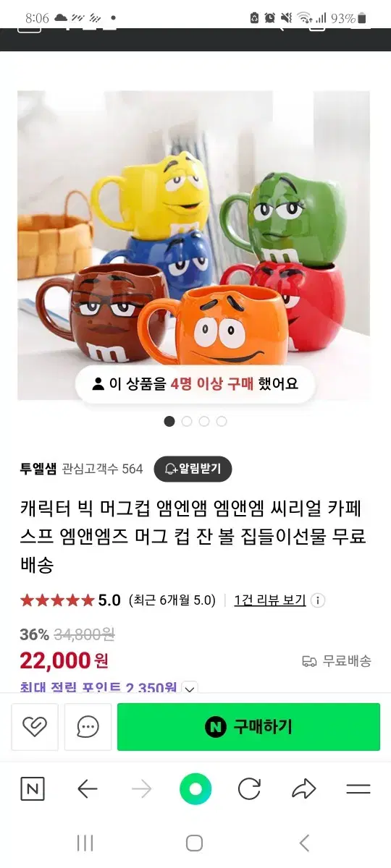The width and height of the screenshot is (391, 868).
Task: Select the second image indicator dot
Action: pyautogui.click(x=187, y=421)
